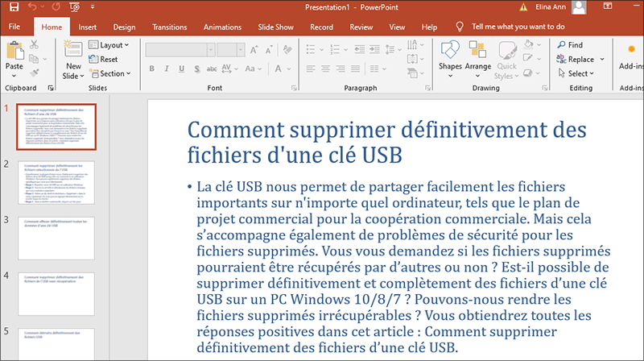
Task: Toggle Justify alignment
Action: [356, 68]
